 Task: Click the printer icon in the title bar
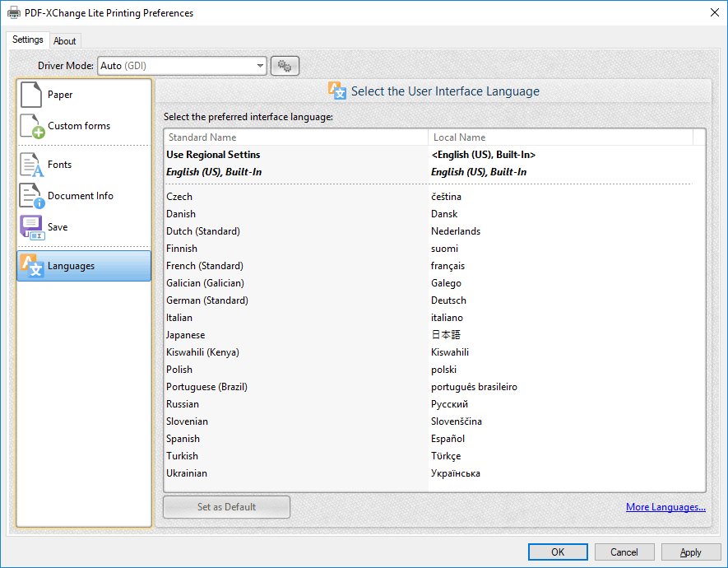14,12
